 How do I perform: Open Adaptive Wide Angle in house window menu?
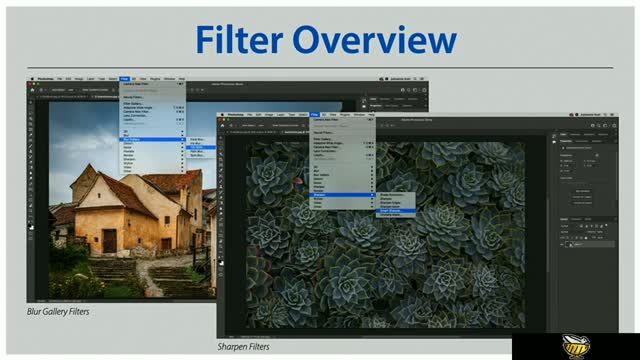click(153, 108)
